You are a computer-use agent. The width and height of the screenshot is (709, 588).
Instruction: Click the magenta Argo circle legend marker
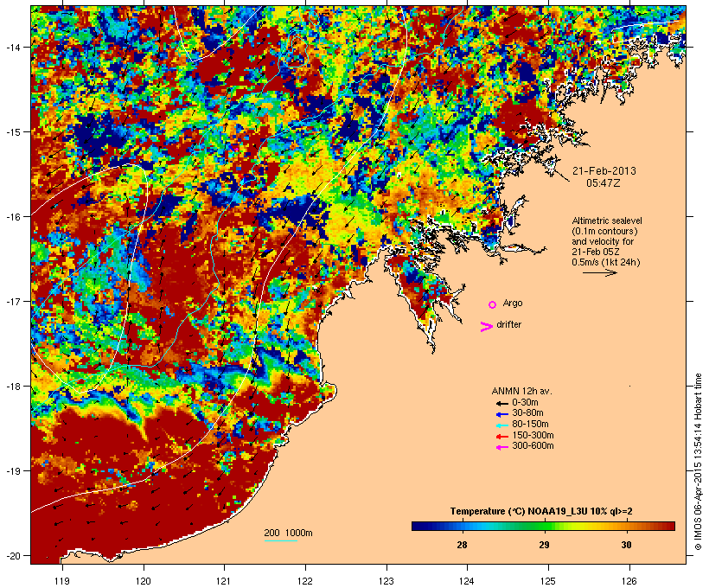click(493, 304)
